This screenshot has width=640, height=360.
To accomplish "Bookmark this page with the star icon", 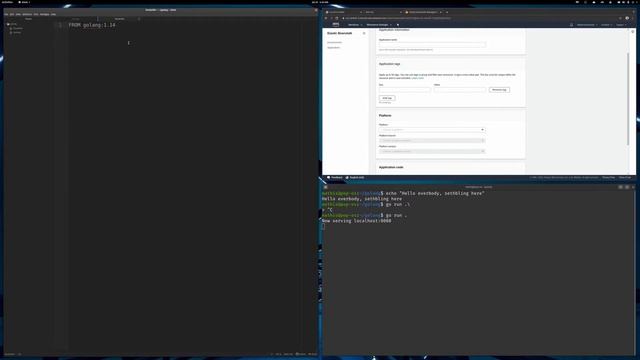I will (x=620, y=18).
